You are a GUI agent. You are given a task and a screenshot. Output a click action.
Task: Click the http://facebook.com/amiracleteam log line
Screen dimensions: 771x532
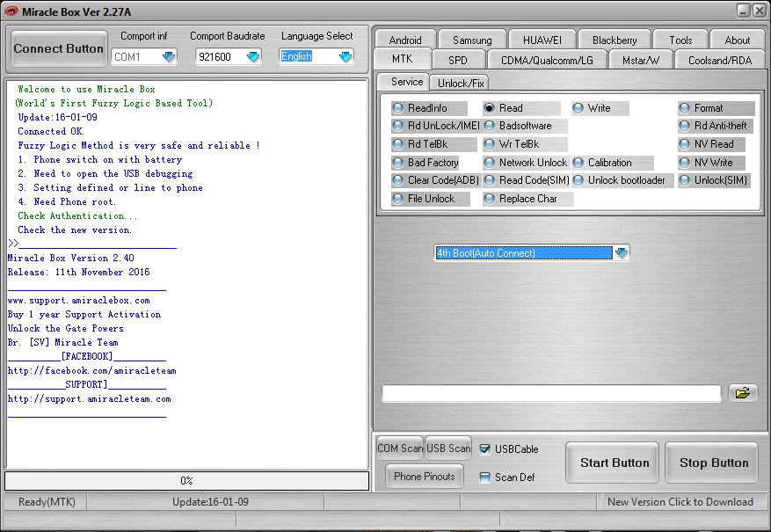92,371
